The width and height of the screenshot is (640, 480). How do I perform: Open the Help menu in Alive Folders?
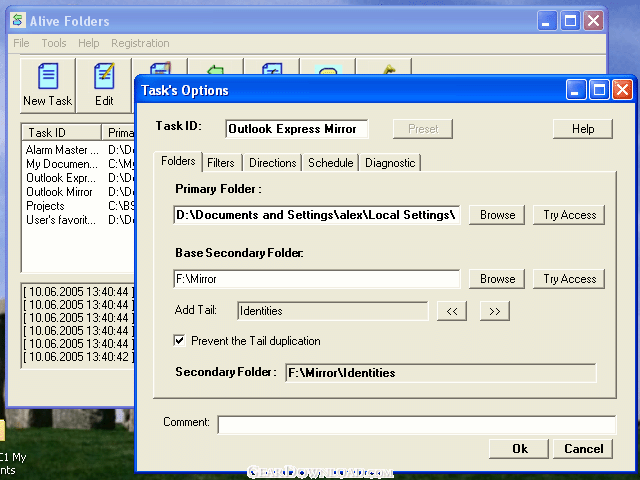pyautogui.click(x=89, y=43)
